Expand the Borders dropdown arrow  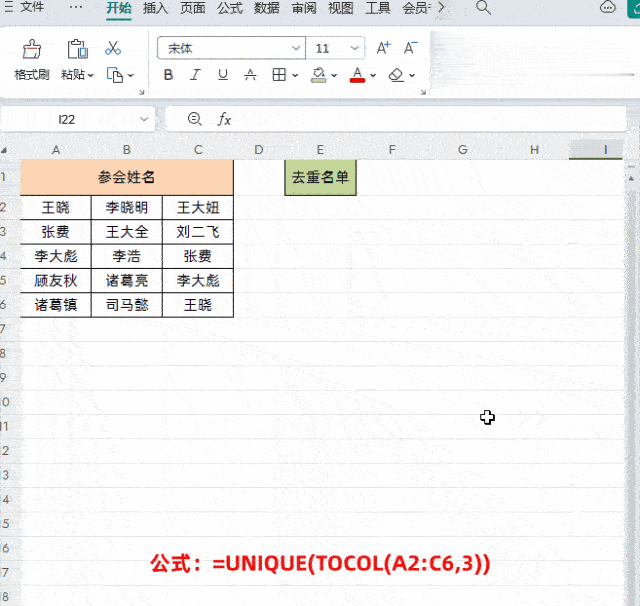pos(295,75)
